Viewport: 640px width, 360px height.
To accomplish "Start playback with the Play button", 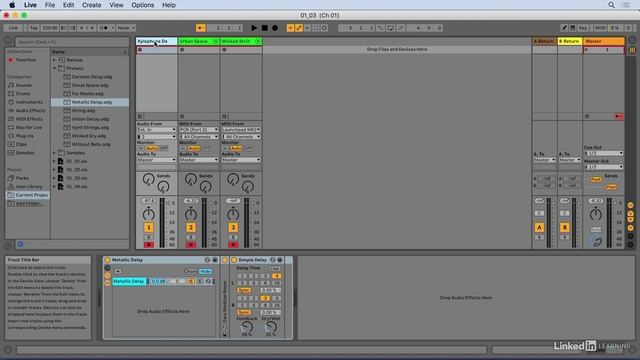I will point(254,28).
